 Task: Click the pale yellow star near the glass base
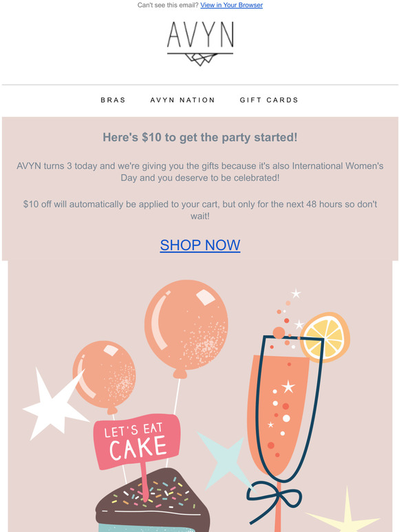(x=343, y=512)
